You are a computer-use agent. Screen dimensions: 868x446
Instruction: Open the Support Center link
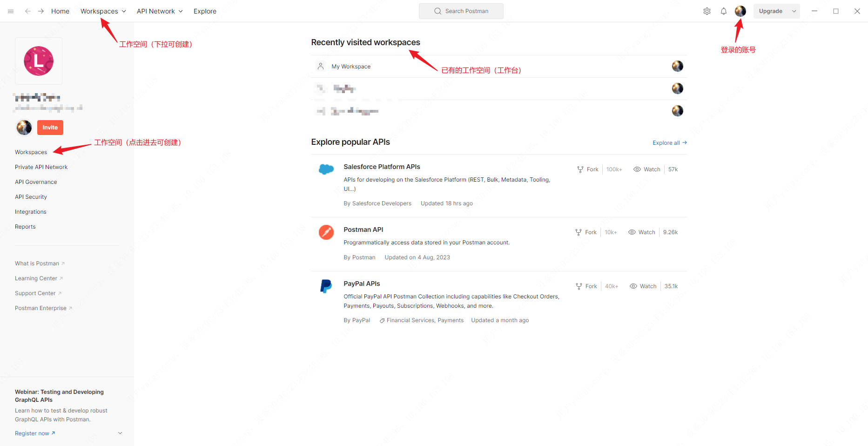[x=38, y=293]
